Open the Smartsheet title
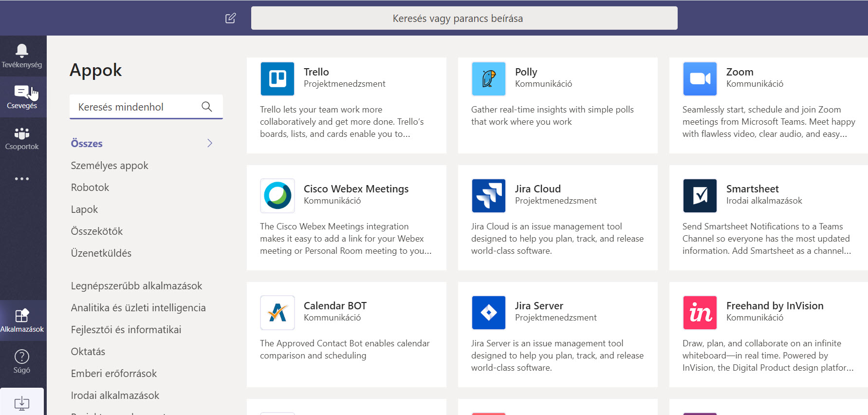Image resolution: width=868 pixels, height=415 pixels. pos(753,189)
